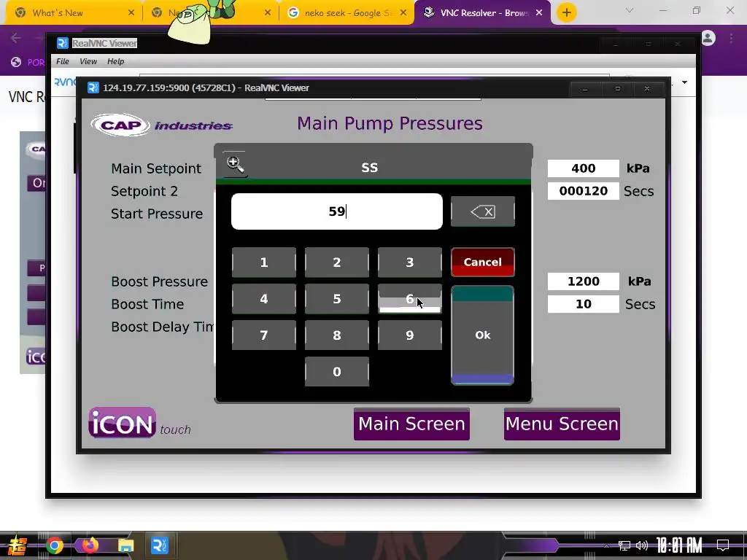Switch to What's New browser tab
Screen dimensions: 747x560
[71, 13]
